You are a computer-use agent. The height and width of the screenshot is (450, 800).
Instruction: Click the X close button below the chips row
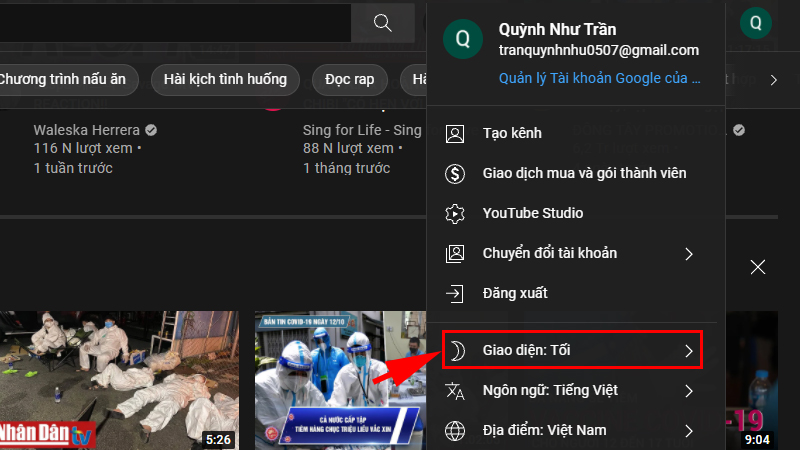click(x=758, y=267)
